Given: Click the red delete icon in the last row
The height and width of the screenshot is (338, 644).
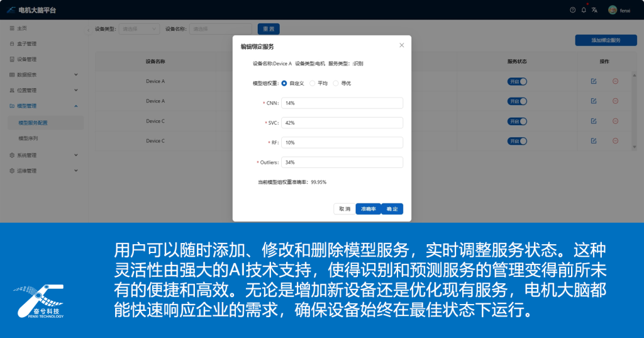Looking at the screenshot, I should pos(615,141).
